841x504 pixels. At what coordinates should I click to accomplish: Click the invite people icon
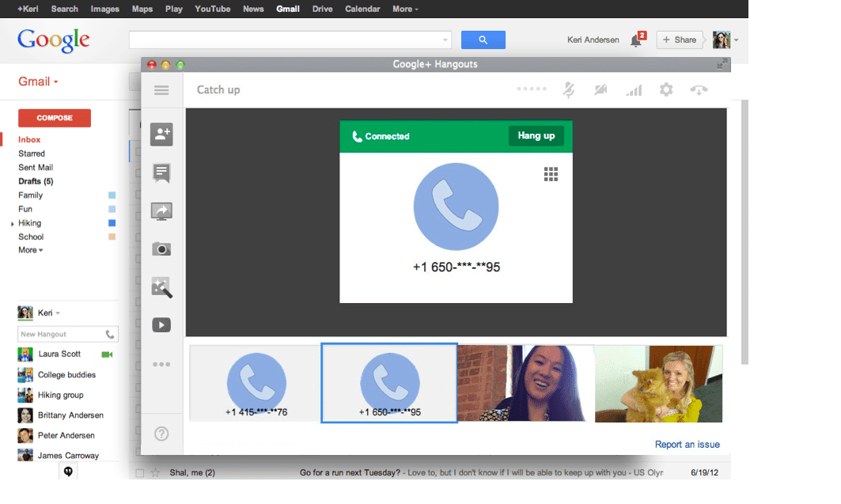tap(161, 134)
